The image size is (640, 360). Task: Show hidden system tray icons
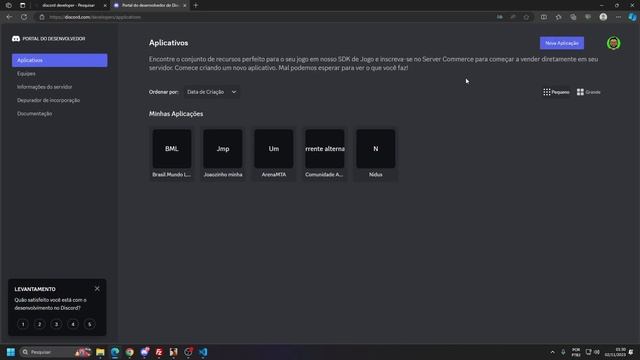552,352
